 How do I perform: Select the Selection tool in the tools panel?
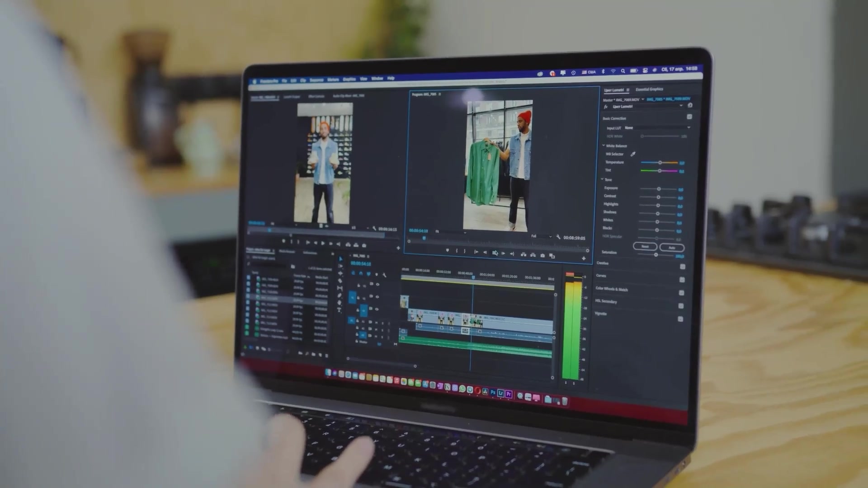(x=340, y=259)
